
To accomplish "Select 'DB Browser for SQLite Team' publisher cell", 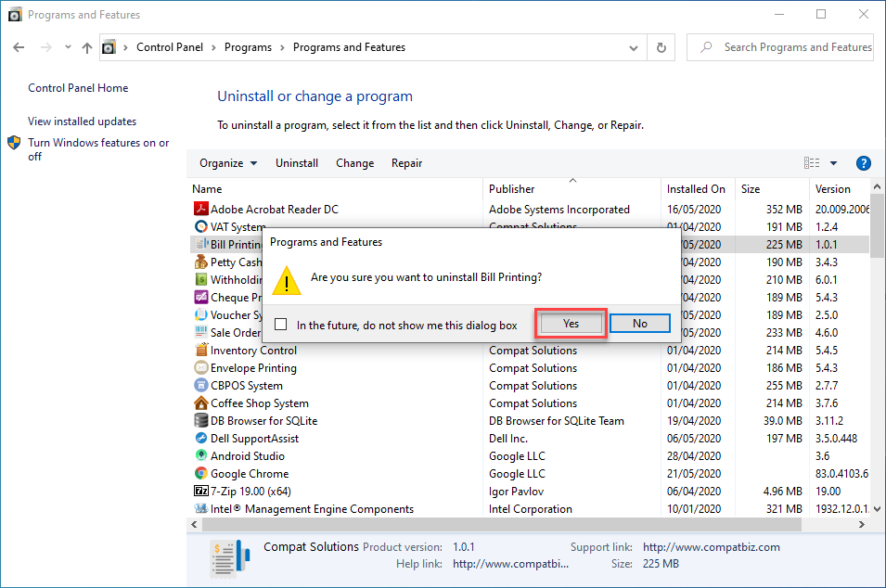I will 556,420.
